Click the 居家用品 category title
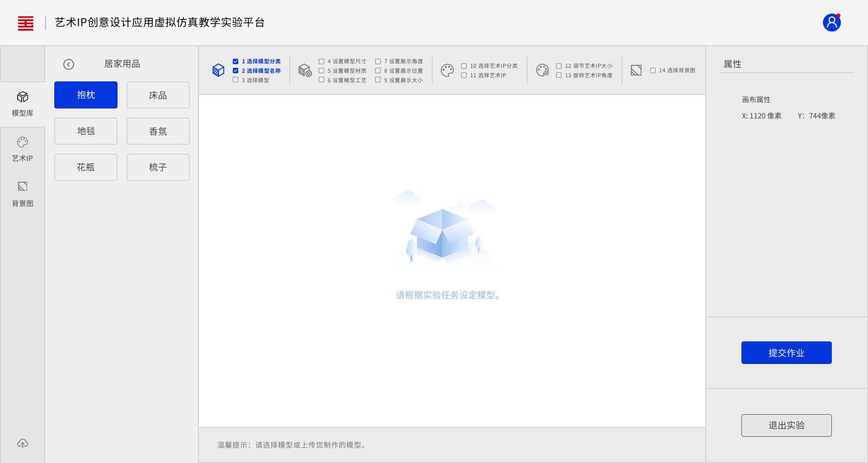This screenshot has height=463, width=868. [x=122, y=64]
